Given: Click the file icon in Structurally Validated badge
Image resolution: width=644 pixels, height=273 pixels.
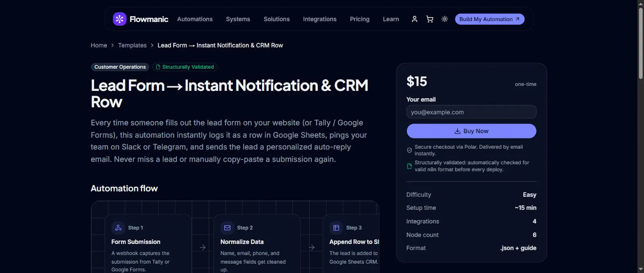Looking at the screenshot, I should pyautogui.click(x=158, y=67).
